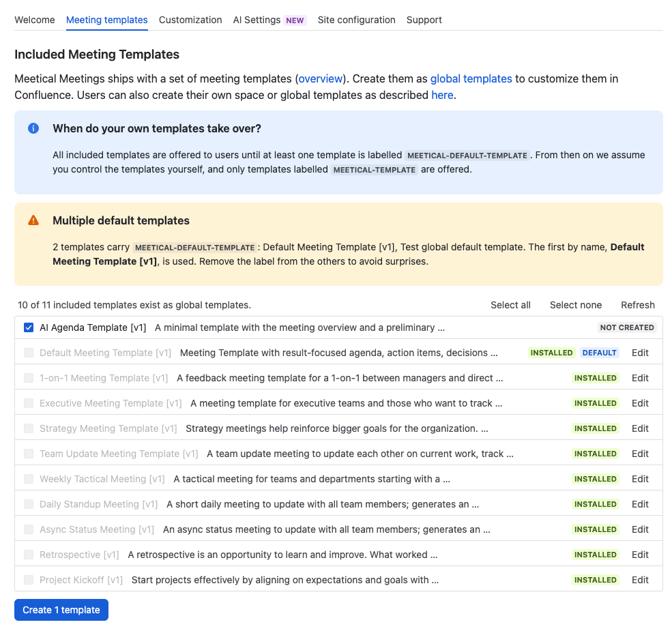Click the AI Agenda Template [v1] name
Viewport: 672px width, 631px height.
point(93,327)
